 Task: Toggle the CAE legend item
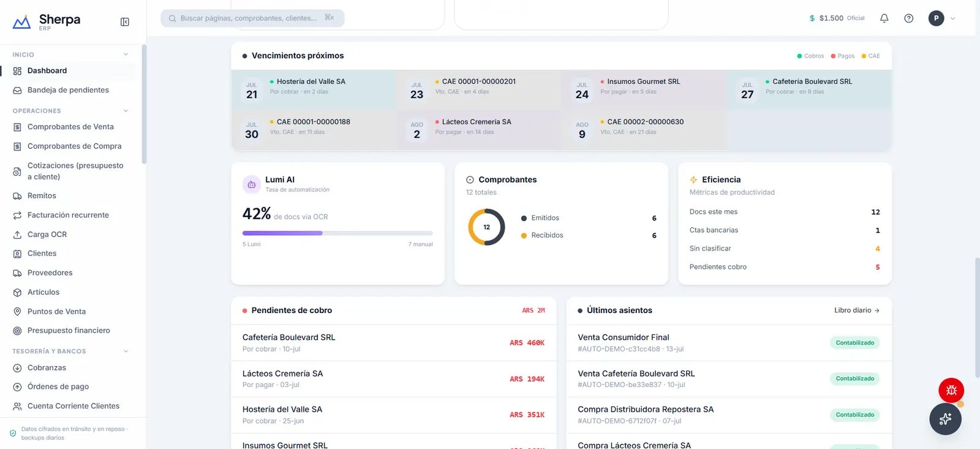pyautogui.click(x=870, y=56)
